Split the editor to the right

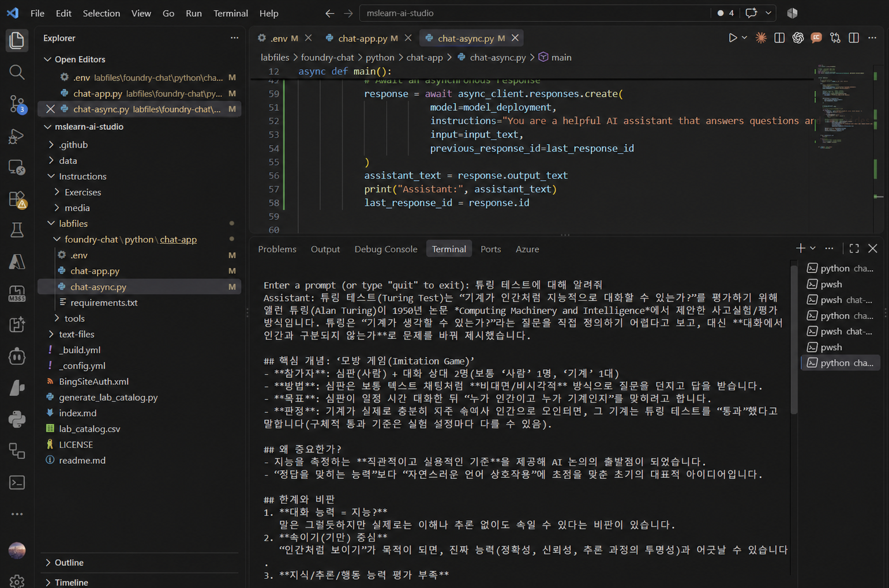pyautogui.click(x=854, y=38)
